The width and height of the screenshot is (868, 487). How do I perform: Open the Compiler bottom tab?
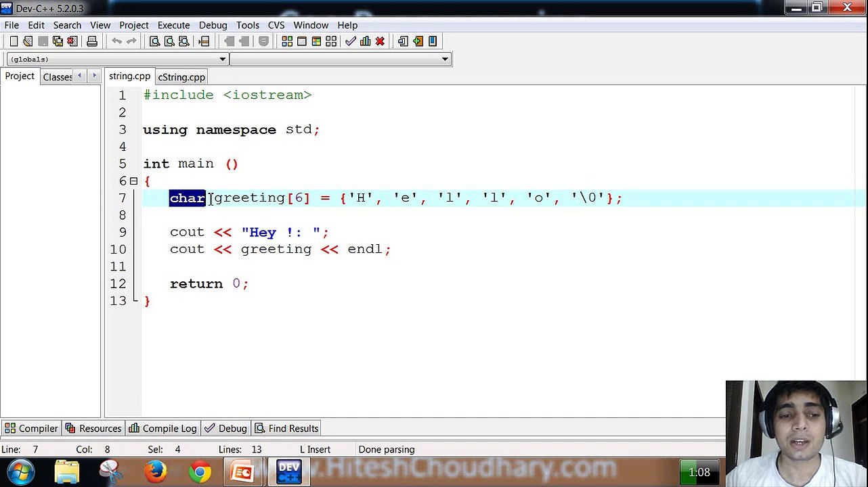(x=32, y=428)
